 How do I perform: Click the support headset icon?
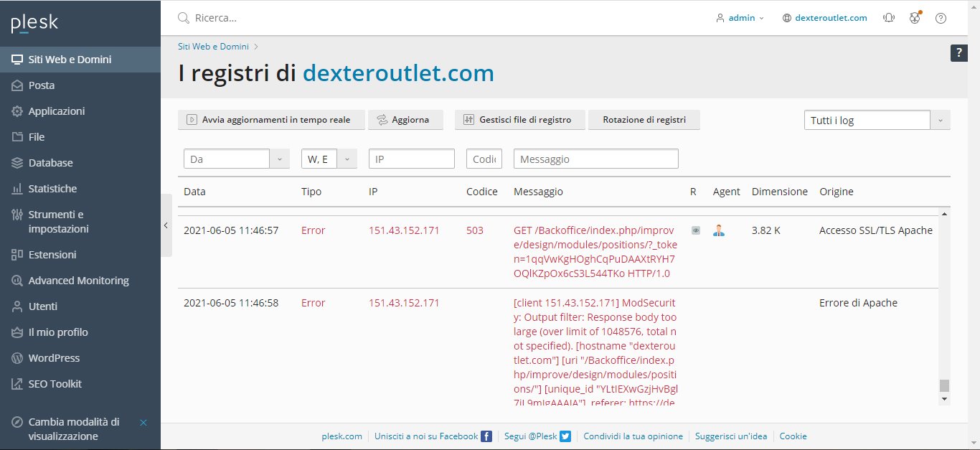[x=889, y=18]
